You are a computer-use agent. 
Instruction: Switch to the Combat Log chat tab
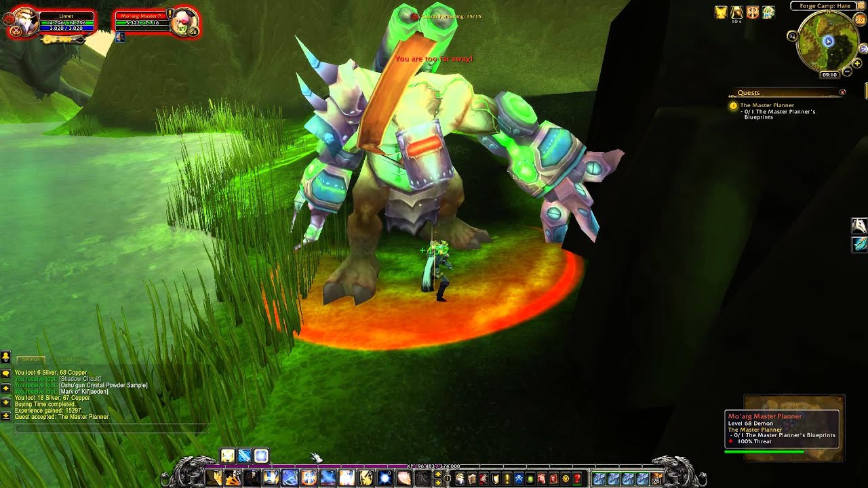pyautogui.click(x=68, y=360)
